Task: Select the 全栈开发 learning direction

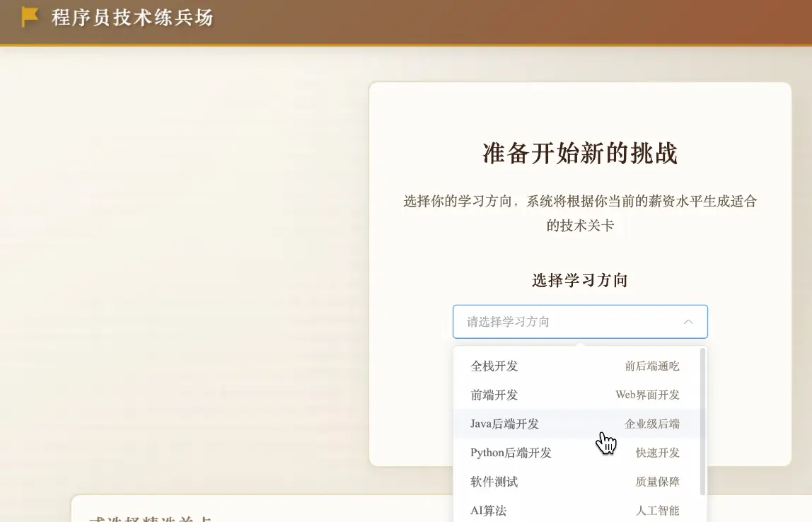Action: 494,366
